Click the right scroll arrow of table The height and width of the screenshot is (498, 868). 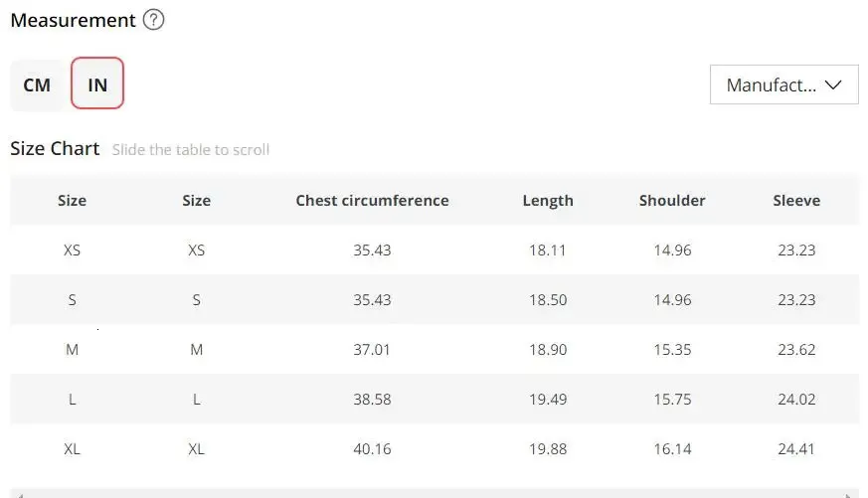click(849, 495)
